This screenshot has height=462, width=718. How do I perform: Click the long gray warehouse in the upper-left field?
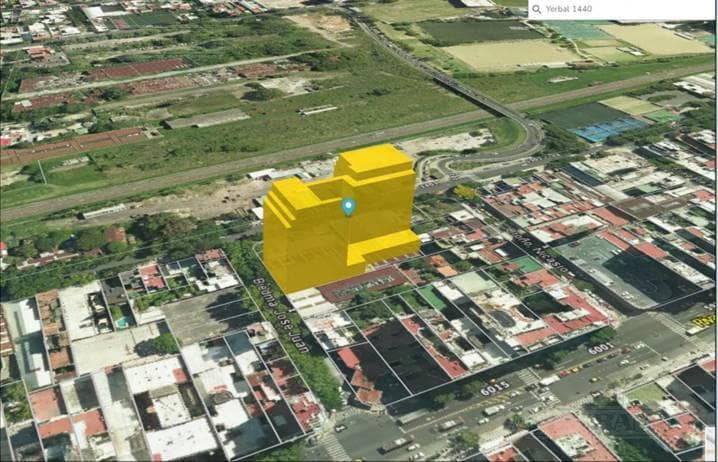click(x=207, y=119)
